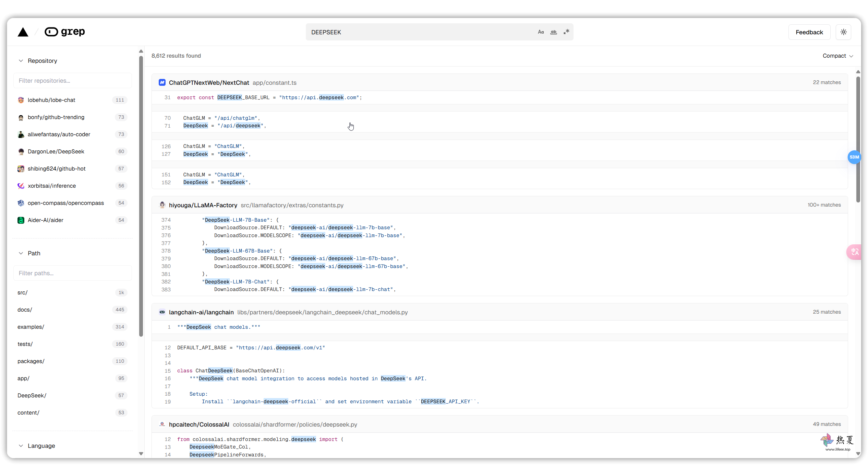Click the Feedback button

[809, 32]
